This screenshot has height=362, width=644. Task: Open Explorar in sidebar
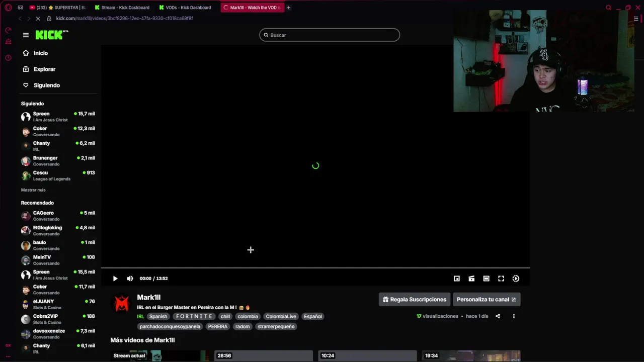[44, 69]
